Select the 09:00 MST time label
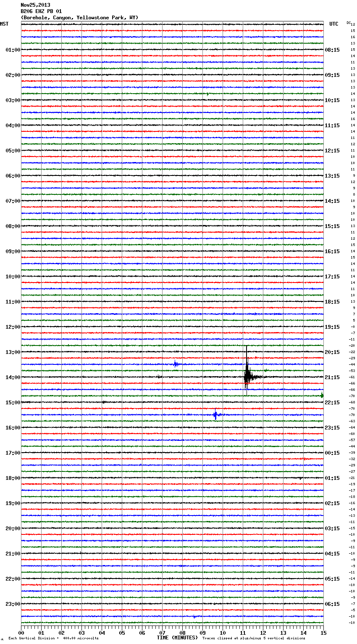357x644 pixels. click(13, 251)
